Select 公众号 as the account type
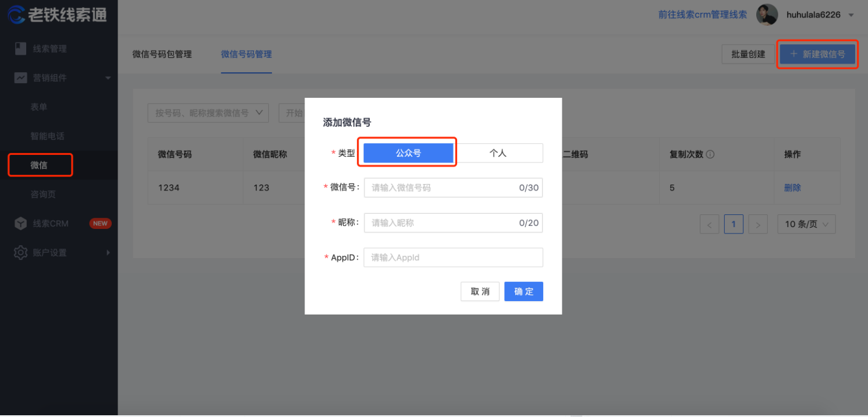 coord(407,153)
